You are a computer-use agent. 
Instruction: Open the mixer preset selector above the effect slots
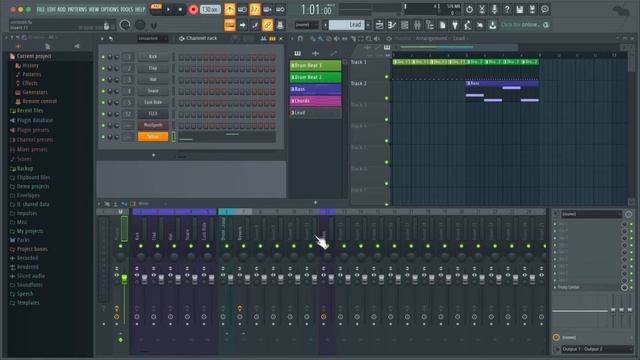[591, 214]
